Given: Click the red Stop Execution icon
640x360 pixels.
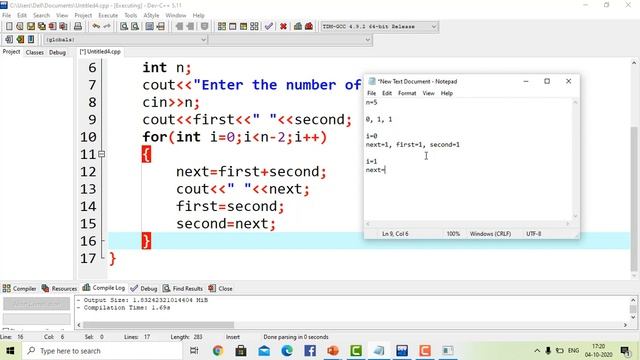Looking at the screenshot, I should pyautogui.click(x=283, y=27).
